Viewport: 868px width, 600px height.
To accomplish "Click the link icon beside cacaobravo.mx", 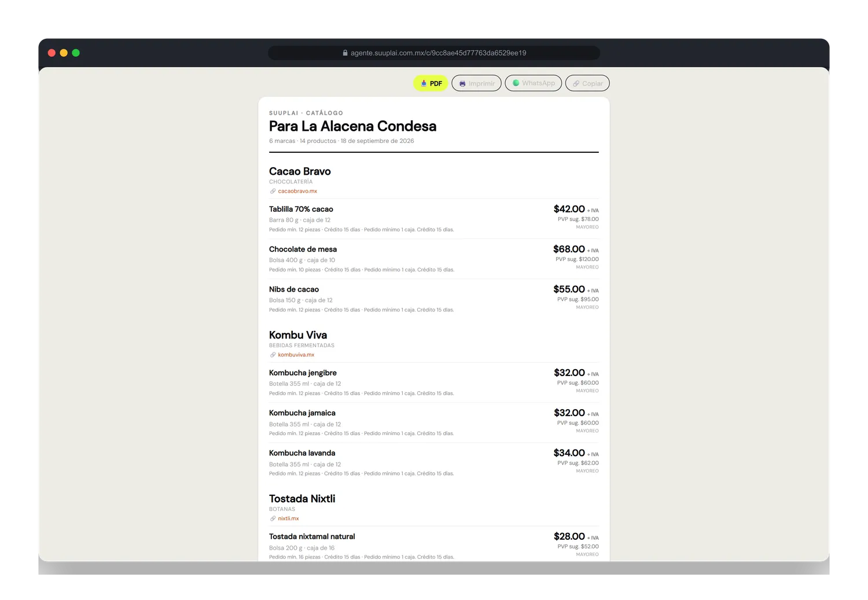I will pyautogui.click(x=273, y=191).
